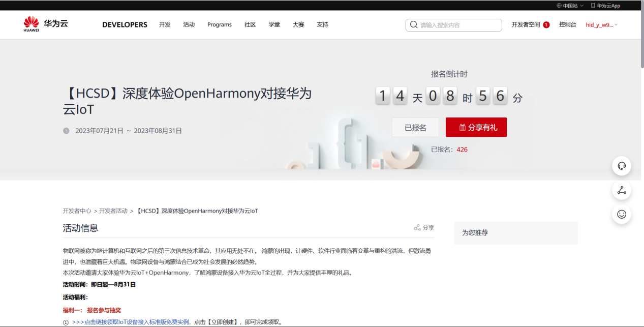Click the globe icon beside 中国站
Image resolution: width=644 pixels, height=327 pixels.
pos(559,6)
